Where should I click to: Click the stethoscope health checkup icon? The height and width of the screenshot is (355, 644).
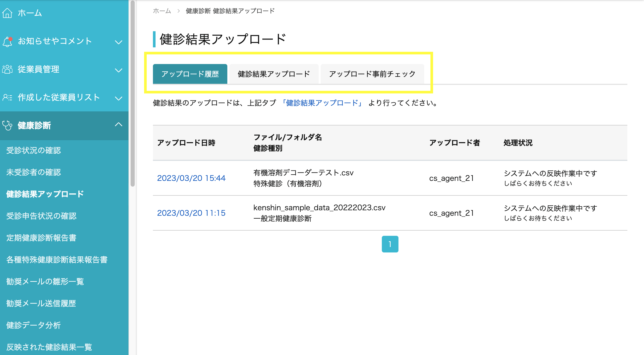[7, 125]
